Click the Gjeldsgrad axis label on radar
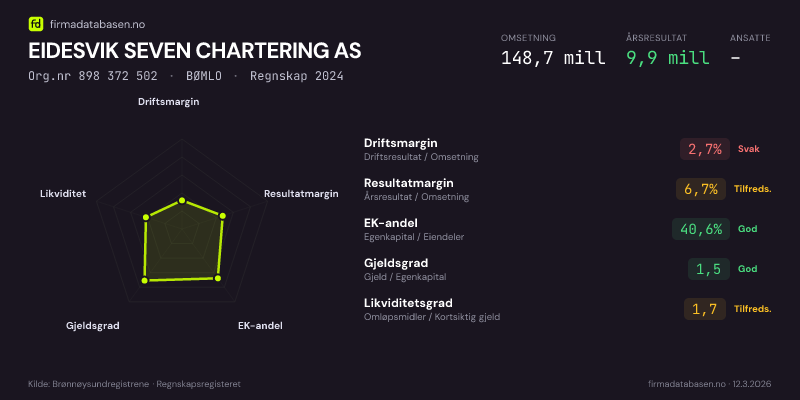The width and height of the screenshot is (800, 400). [x=93, y=326]
